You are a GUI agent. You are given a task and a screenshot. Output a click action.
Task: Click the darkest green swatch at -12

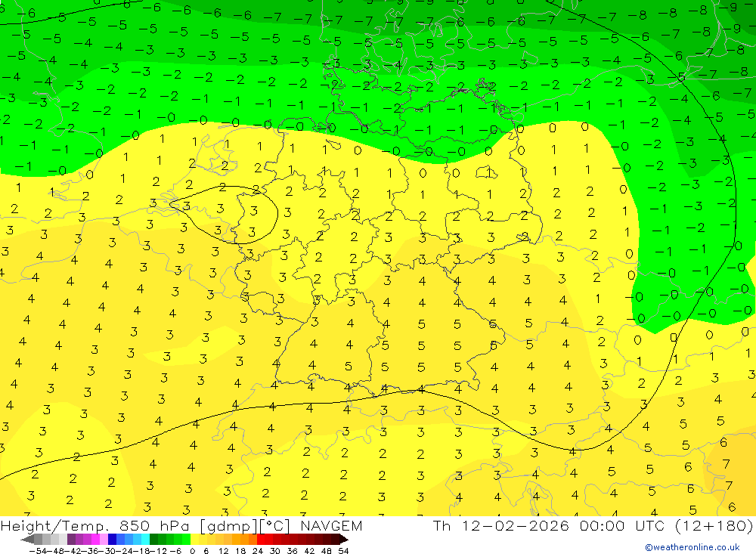coord(153,539)
